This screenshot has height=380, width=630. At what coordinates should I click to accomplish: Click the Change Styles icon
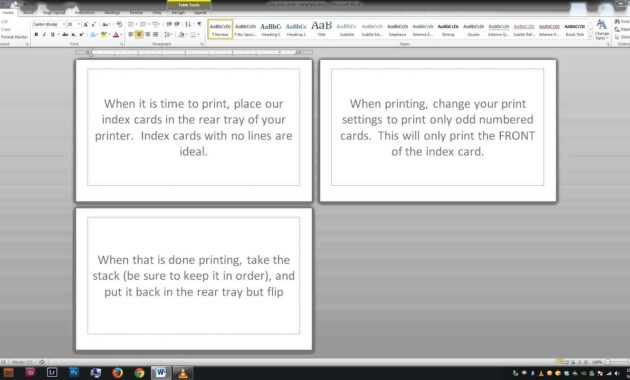[601, 30]
